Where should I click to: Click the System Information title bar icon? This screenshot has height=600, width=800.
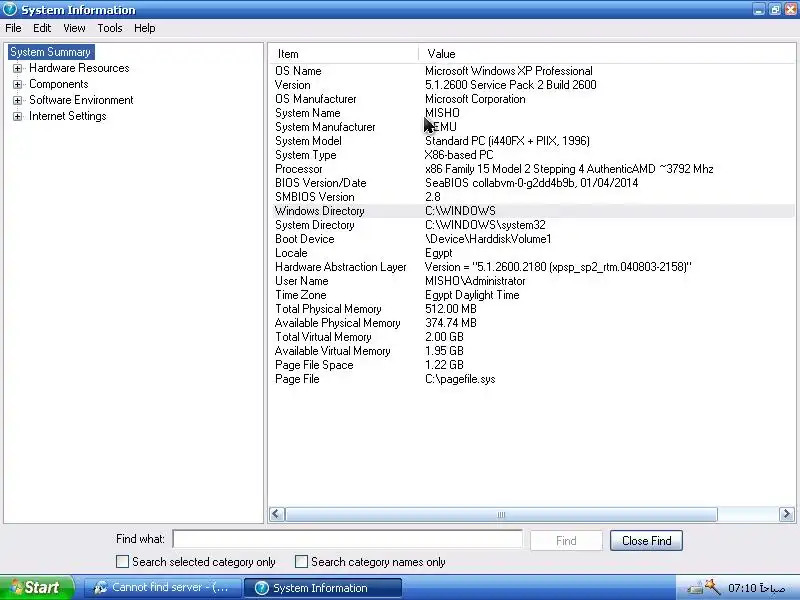pos(10,10)
